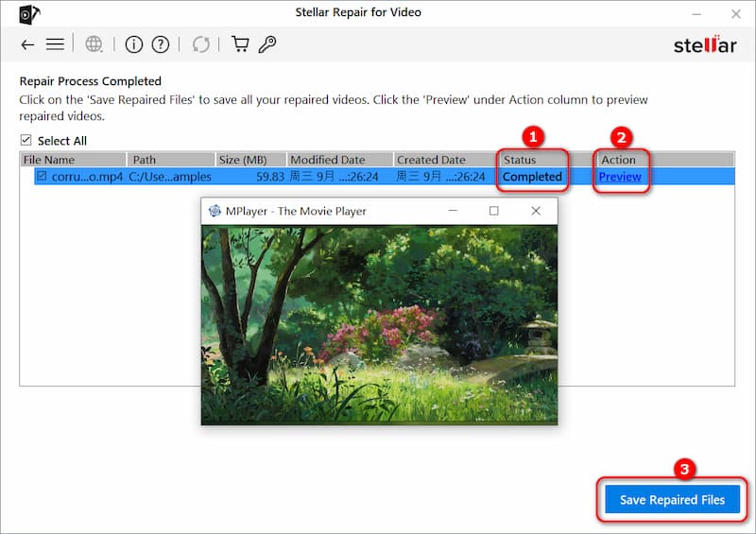Sort by File Name column header
The image size is (756, 534).
tap(73, 160)
